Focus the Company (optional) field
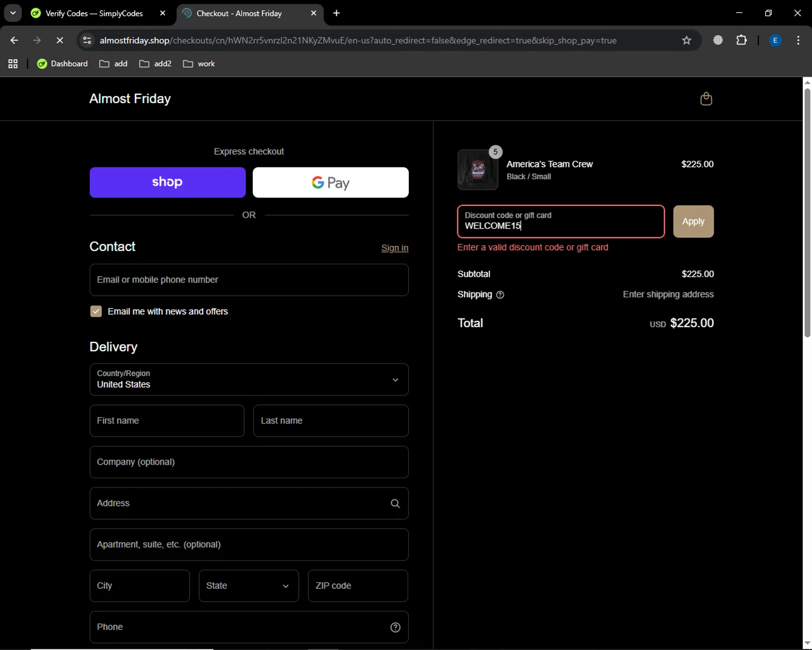The width and height of the screenshot is (812, 650). tap(249, 462)
